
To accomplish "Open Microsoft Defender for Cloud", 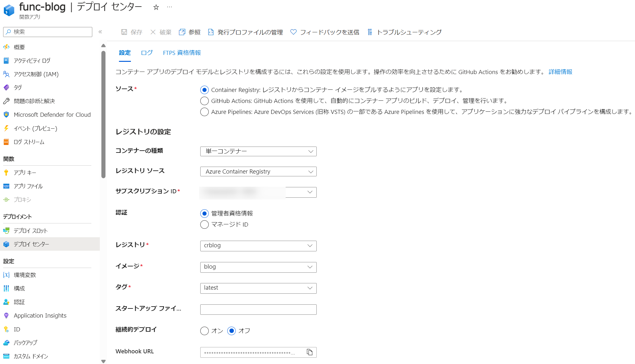I will (x=52, y=115).
